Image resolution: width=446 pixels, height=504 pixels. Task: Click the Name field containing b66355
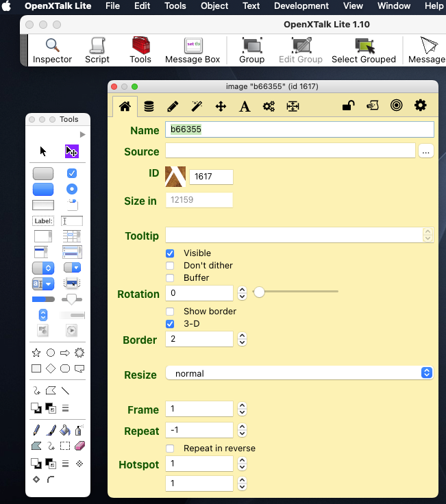(x=299, y=129)
